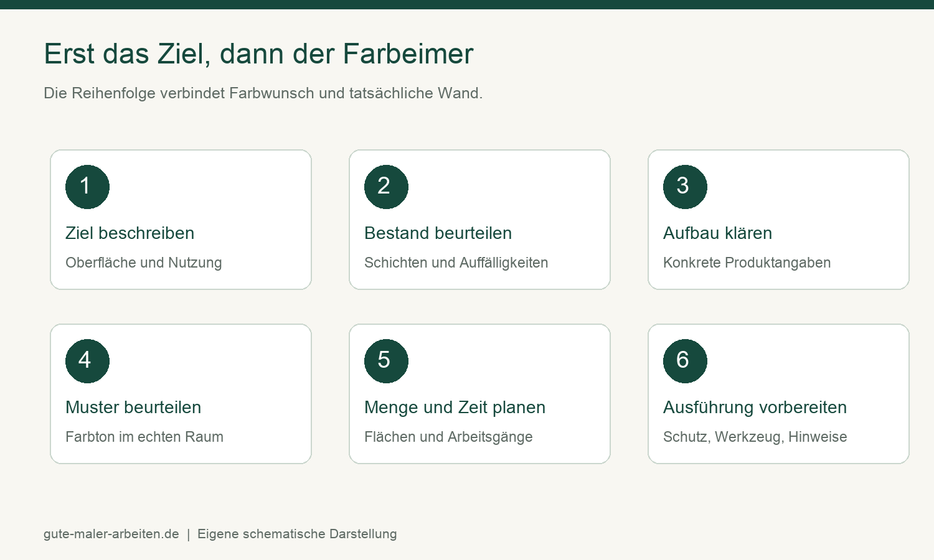The width and height of the screenshot is (934, 560).
Task: Click the number 4 circle badge
Action: pos(87,361)
